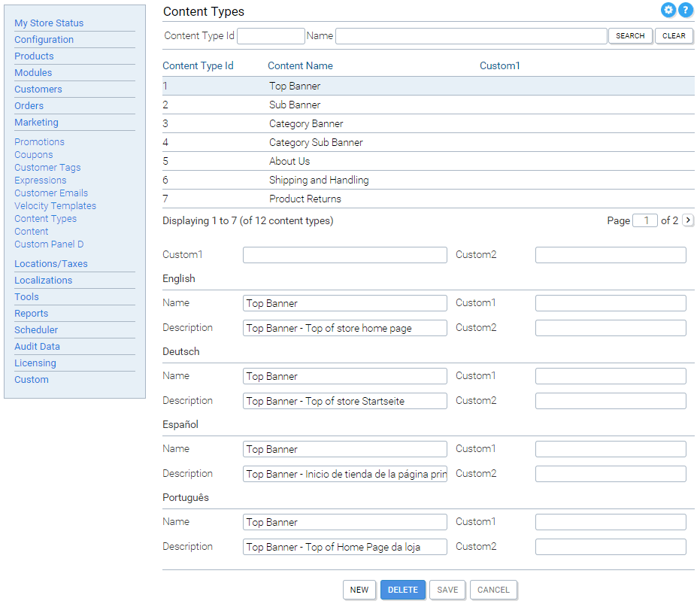Edit the Español Description field

pos(344,474)
